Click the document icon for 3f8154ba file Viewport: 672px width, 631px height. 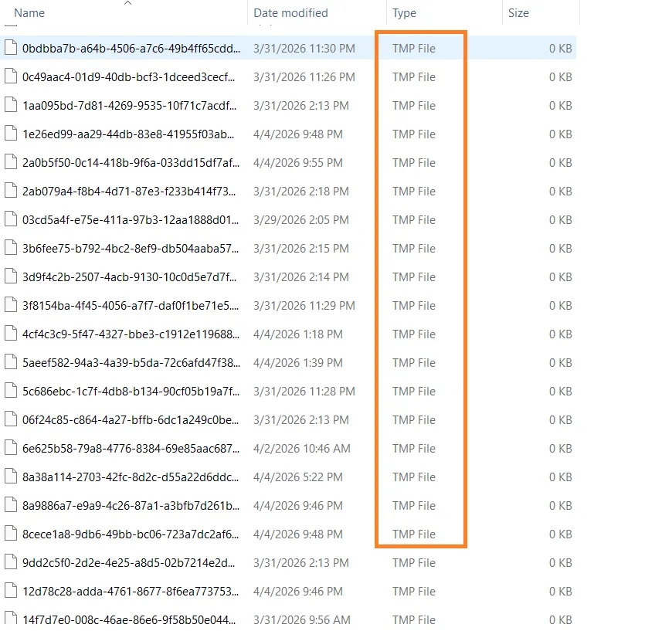[x=8, y=305]
